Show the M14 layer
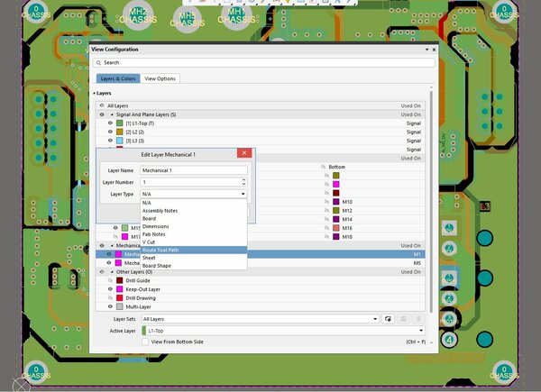 pyautogui.click(x=326, y=219)
